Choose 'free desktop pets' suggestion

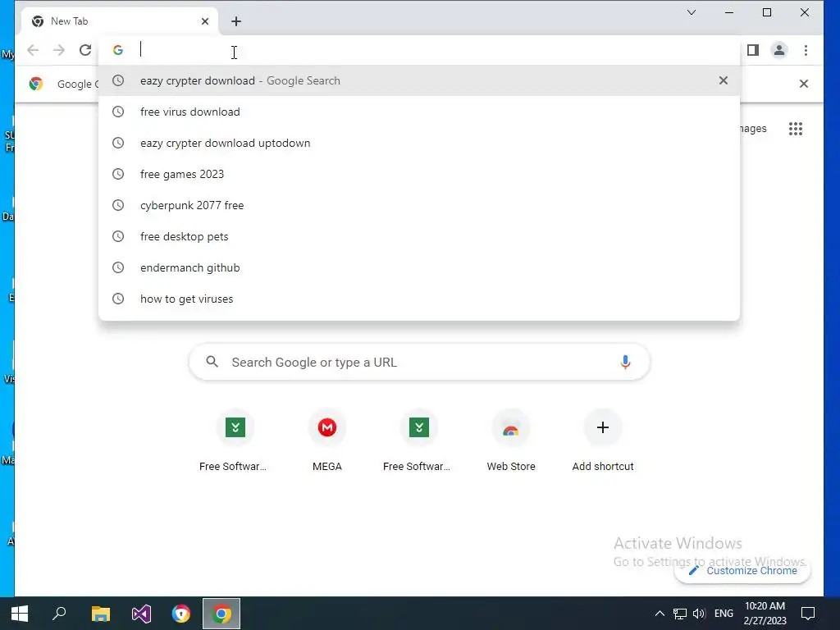click(x=419, y=236)
